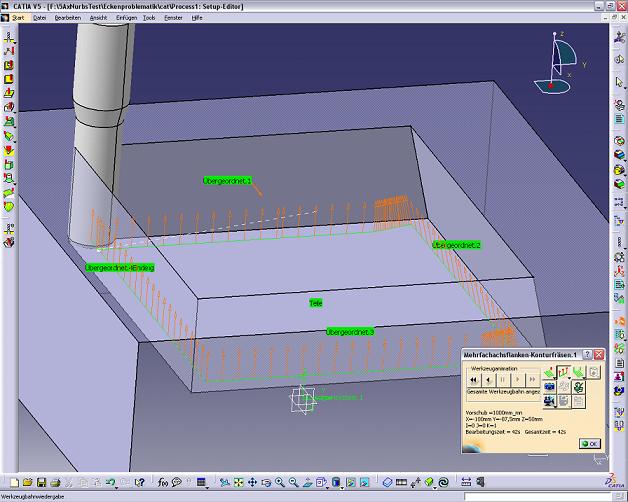Open the Einfügen menu
The image size is (628, 502).
126,18
